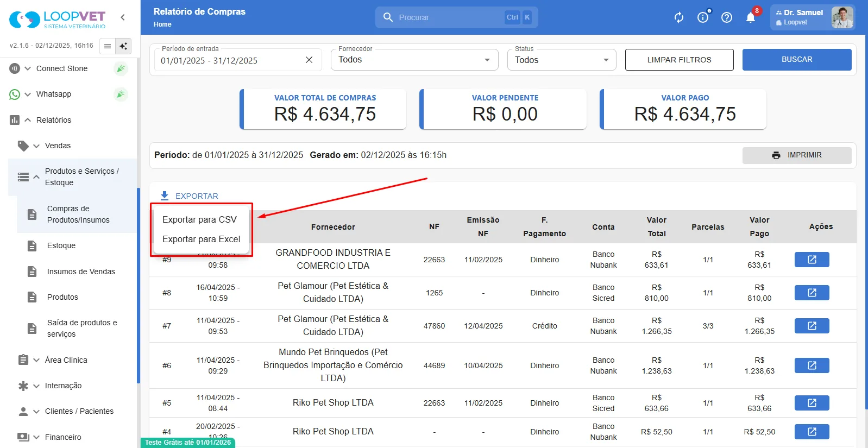Choose Exportar para Excel option
Image resolution: width=868 pixels, height=448 pixels.
(201, 239)
